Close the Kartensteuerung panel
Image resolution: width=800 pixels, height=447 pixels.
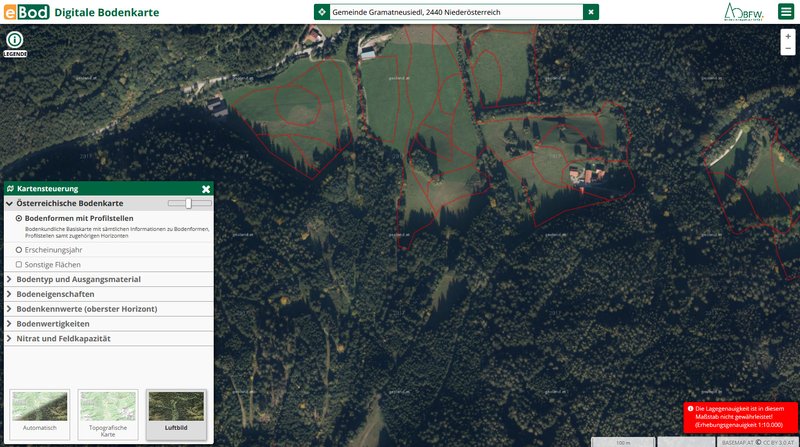206,188
